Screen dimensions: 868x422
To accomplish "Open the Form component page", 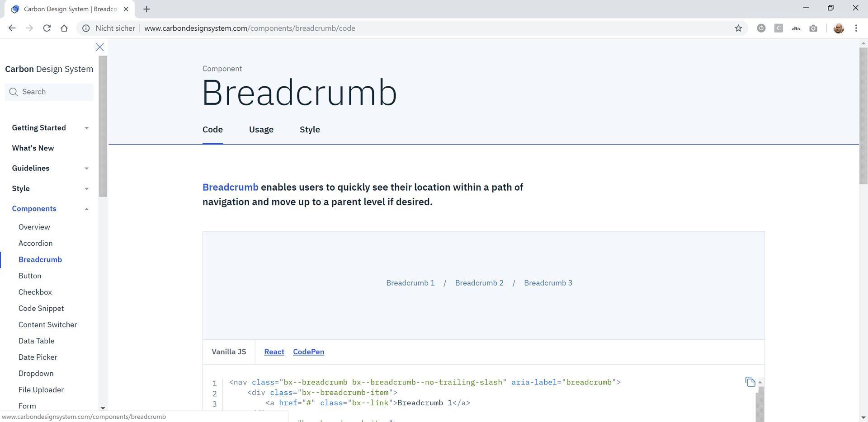I will click(27, 406).
